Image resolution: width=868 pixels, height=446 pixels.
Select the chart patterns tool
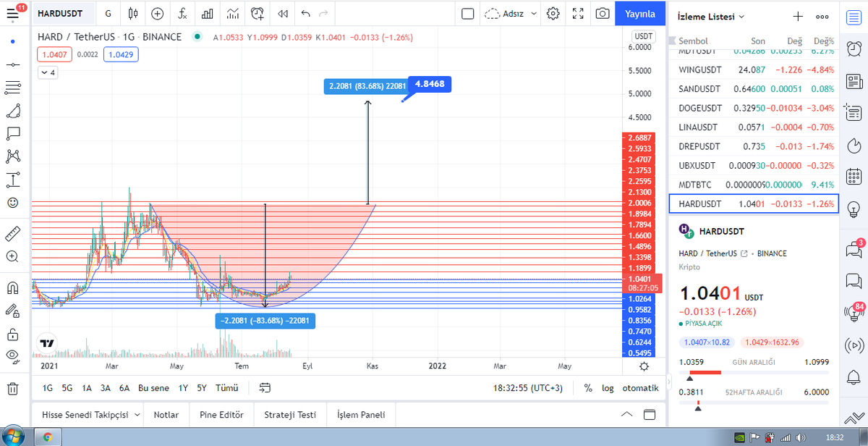pos(12,156)
